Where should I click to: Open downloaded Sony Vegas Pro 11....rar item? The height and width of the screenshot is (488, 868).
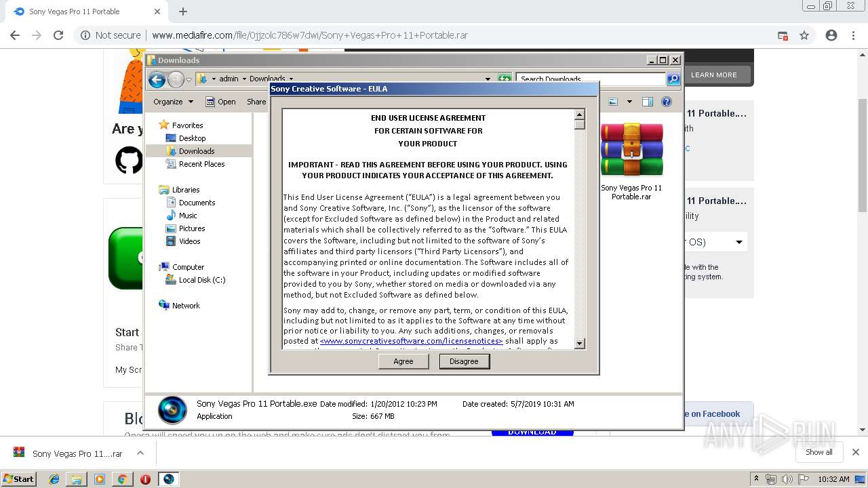[x=68, y=453]
